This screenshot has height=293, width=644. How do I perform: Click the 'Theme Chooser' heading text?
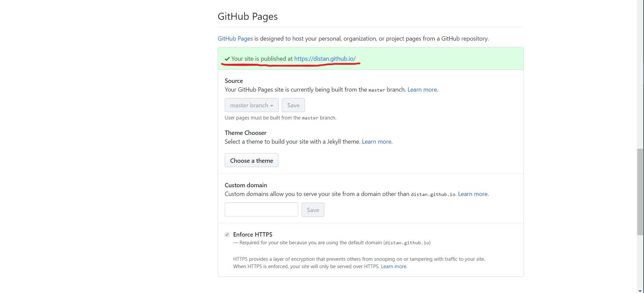point(246,133)
